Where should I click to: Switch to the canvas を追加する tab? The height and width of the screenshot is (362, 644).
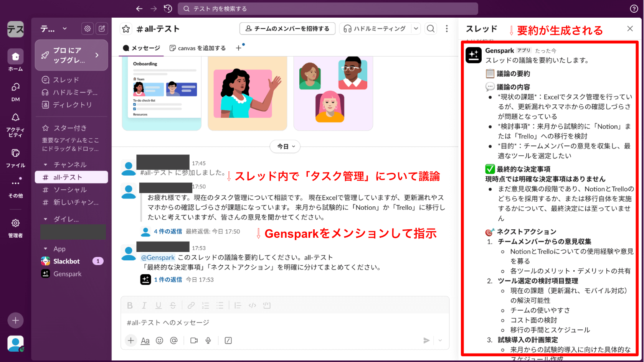click(x=198, y=48)
